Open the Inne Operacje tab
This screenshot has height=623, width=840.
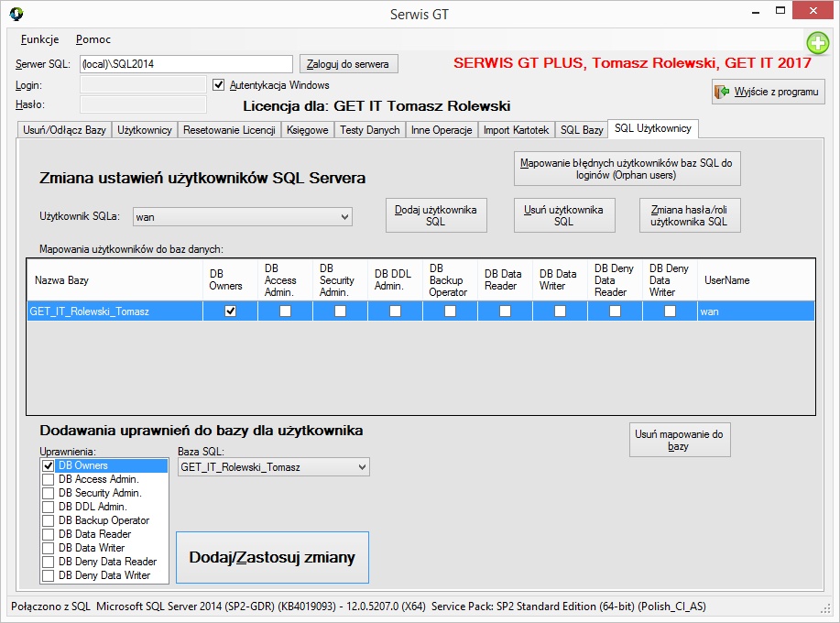[442, 129]
